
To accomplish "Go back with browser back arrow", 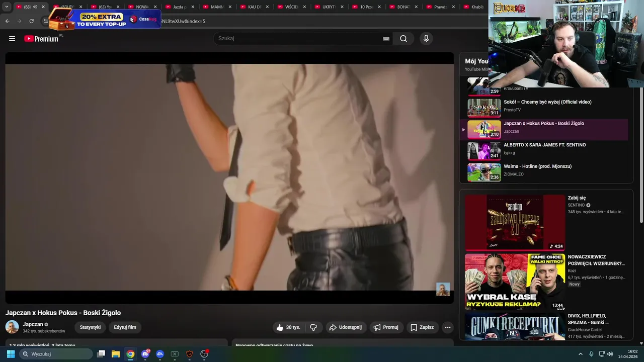I will pos(7,21).
